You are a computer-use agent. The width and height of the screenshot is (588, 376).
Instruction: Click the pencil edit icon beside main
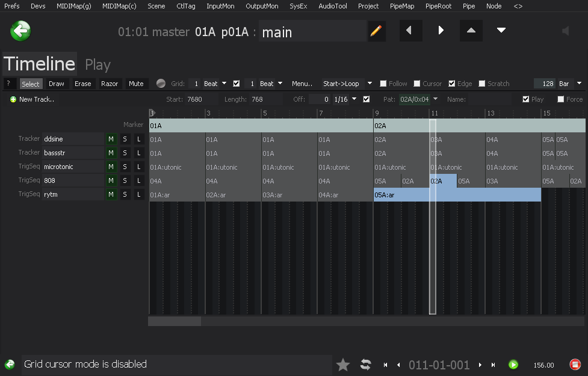[377, 31]
